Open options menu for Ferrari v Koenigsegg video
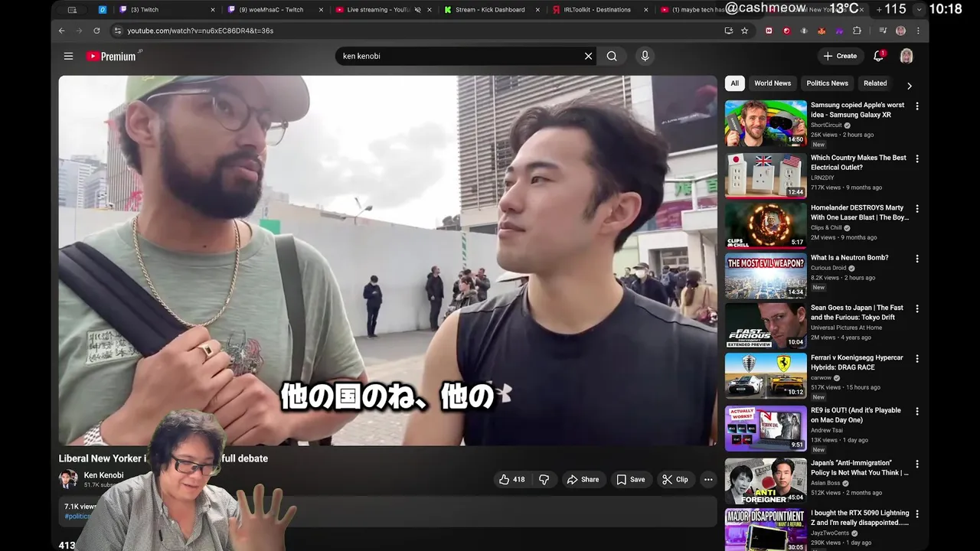Image resolution: width=980 pixels, height=551 pixels. 917,358
